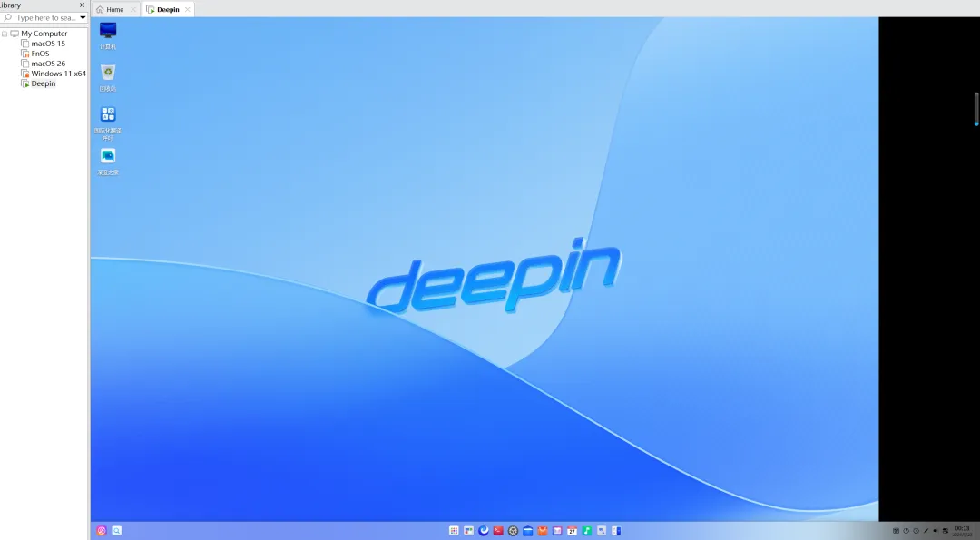Open the Deepin launcher at dock left
Image resolution: width=980 pixels, height=540 pixels.
[x=102, y=531]
